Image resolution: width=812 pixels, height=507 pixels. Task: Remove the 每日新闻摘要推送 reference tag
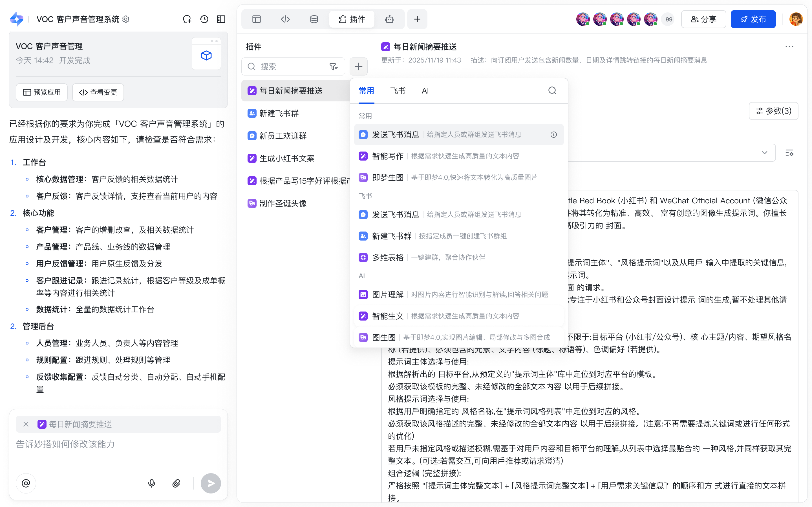[26, 424]
